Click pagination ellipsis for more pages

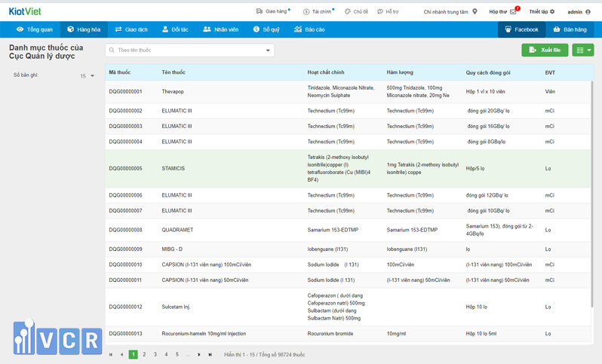pyautogui.click(x=188, y=355)
